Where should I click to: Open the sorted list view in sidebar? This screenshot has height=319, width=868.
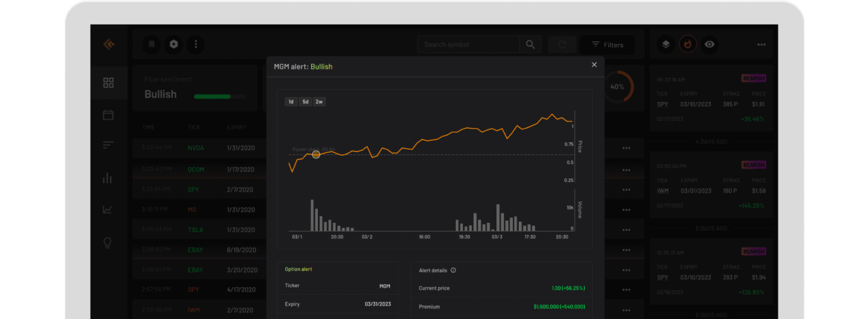(108, 145)
